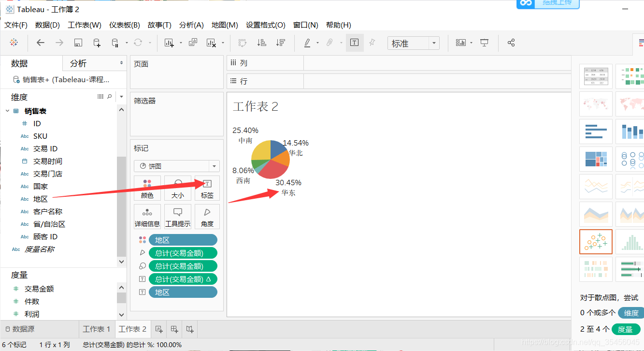Choose the treemap chart in Show Me
The height and width of the screenshot is (351, 644).
tap(596, 159)
